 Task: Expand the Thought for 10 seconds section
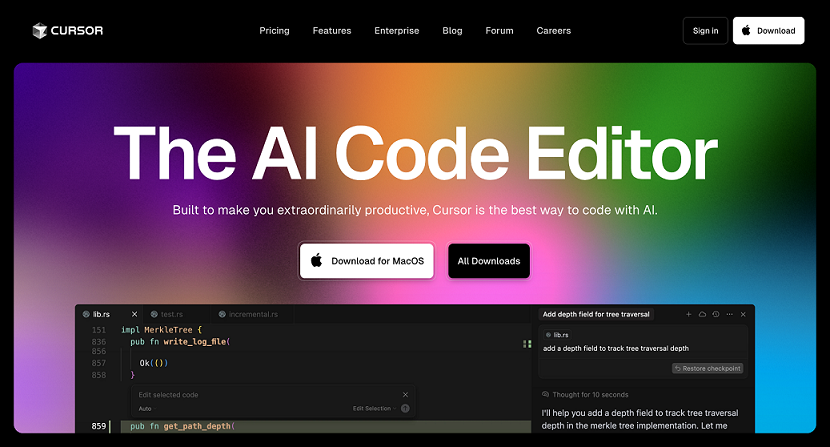click(585, 395)
